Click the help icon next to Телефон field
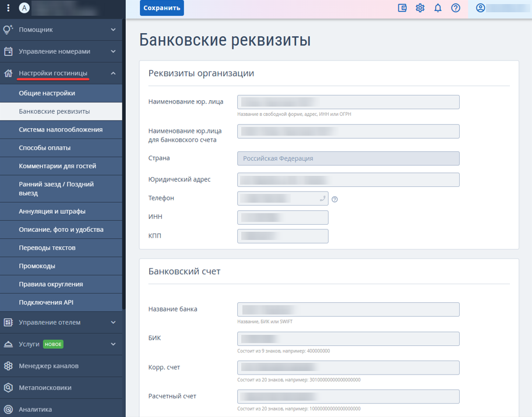Image resolution: width=532 pixels, height=417 pixels. coord(334,199)
